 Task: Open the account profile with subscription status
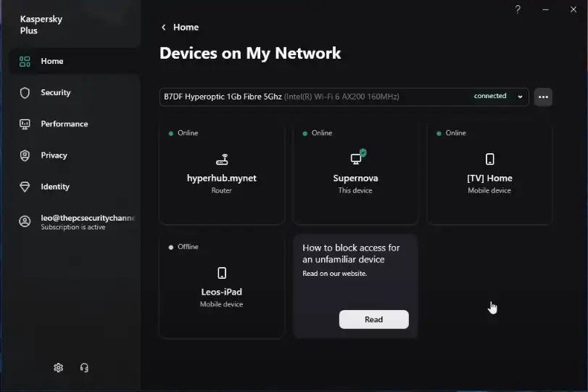point(80,221)
